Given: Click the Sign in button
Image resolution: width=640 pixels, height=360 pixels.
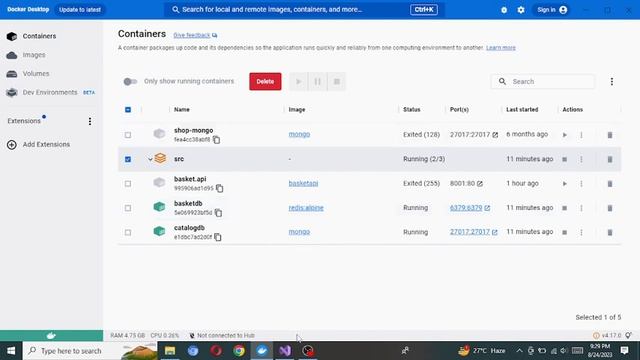Looking at the screenshot, I should pos(552,10).
